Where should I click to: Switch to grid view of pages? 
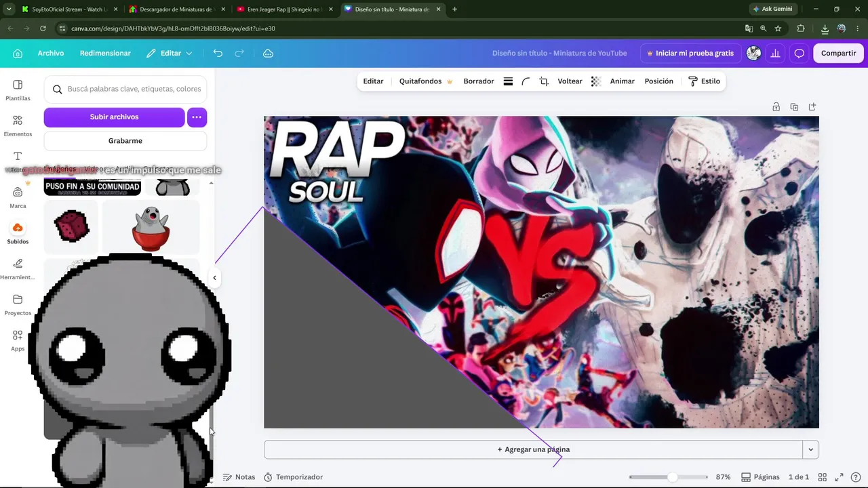pyautogui.click(x=822, y=477)
